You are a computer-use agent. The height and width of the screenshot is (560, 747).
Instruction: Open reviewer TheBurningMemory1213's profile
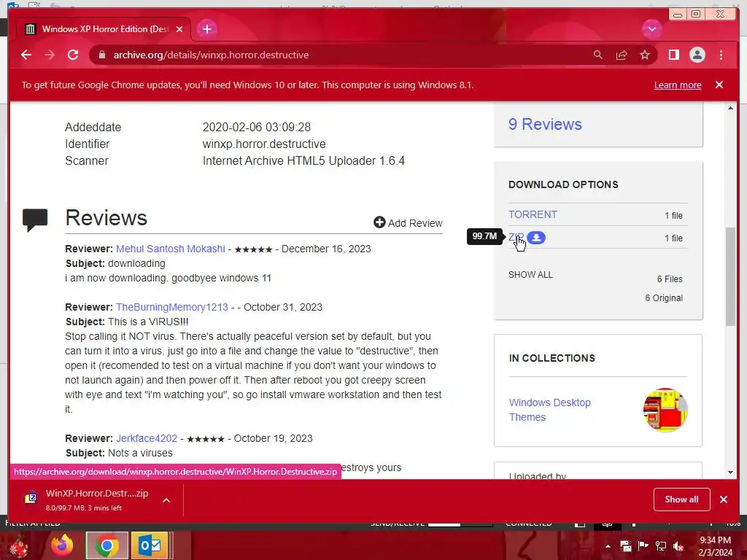pyautogui.click(x=172, y=307)
